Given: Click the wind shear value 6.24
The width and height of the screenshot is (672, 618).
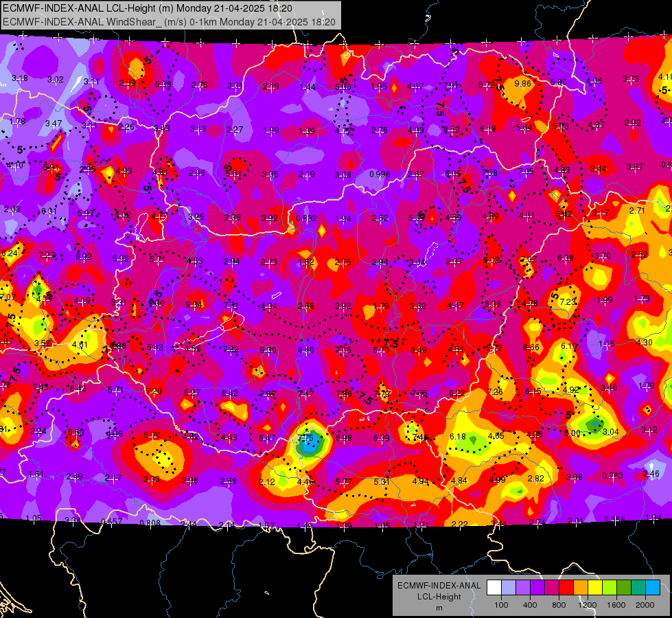Looking at the screenshot, I should [10, 253].
